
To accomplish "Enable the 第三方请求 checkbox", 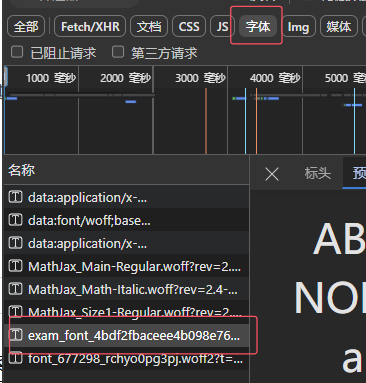I will click(118, 52).
